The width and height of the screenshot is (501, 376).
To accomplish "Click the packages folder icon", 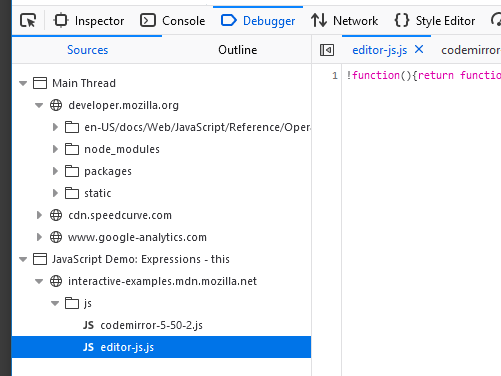I will click(x=72, y=171).
